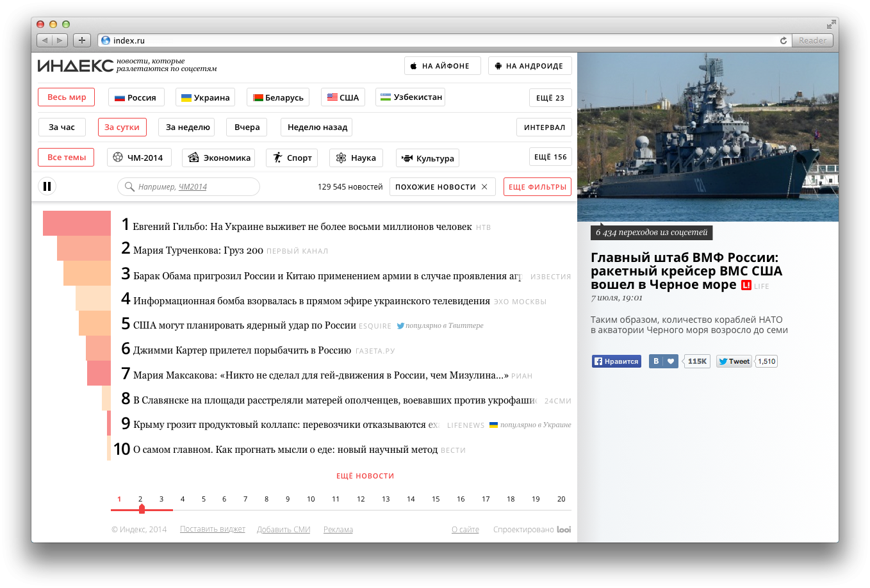Select the 'За час' time filter
The height and width of the screenshot is (588, 870).
(x=62, y=127)
